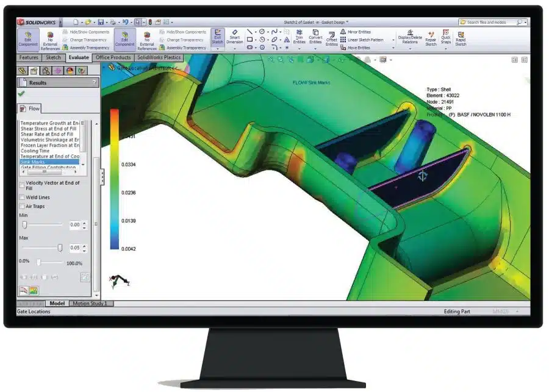Open the Motion Study 1 tab

tap(90, 303)
